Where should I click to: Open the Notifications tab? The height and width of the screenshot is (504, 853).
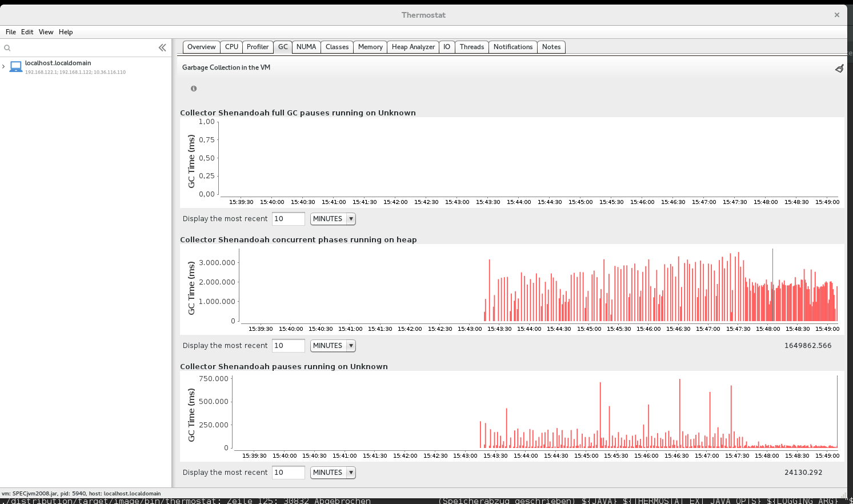click(x=513, y=47)
